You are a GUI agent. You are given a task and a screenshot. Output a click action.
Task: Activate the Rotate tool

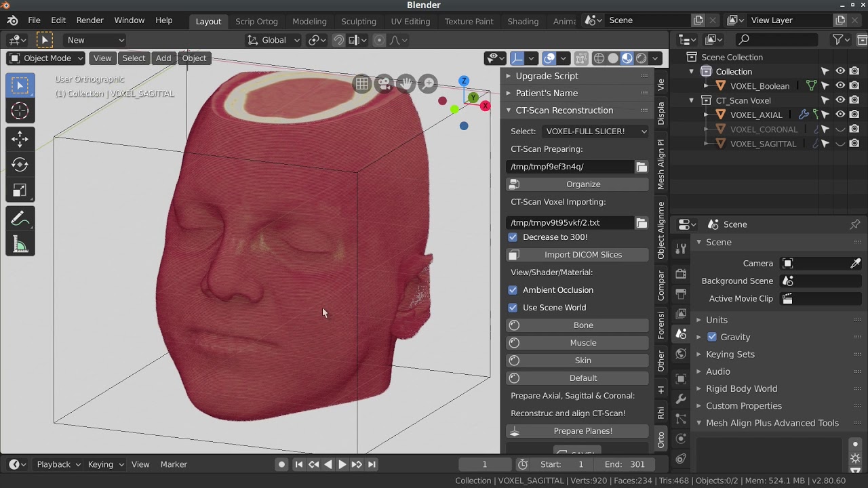click(20, 164)
